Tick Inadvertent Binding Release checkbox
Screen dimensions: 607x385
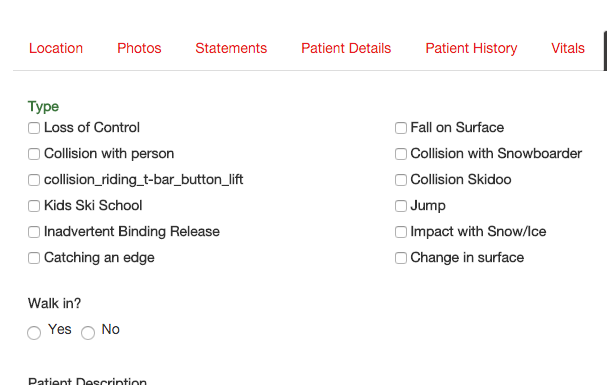click(34, 232)
